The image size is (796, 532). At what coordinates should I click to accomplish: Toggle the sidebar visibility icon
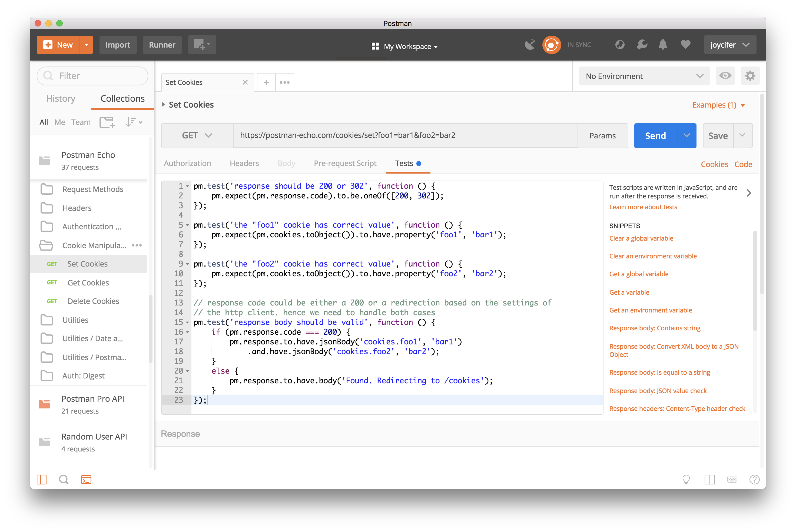pos(42,479)
